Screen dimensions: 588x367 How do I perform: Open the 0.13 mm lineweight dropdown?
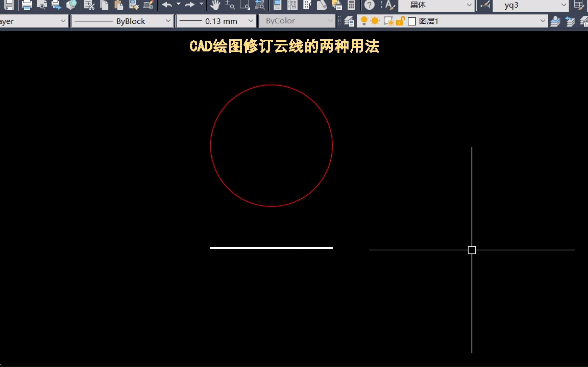[251, 21]
